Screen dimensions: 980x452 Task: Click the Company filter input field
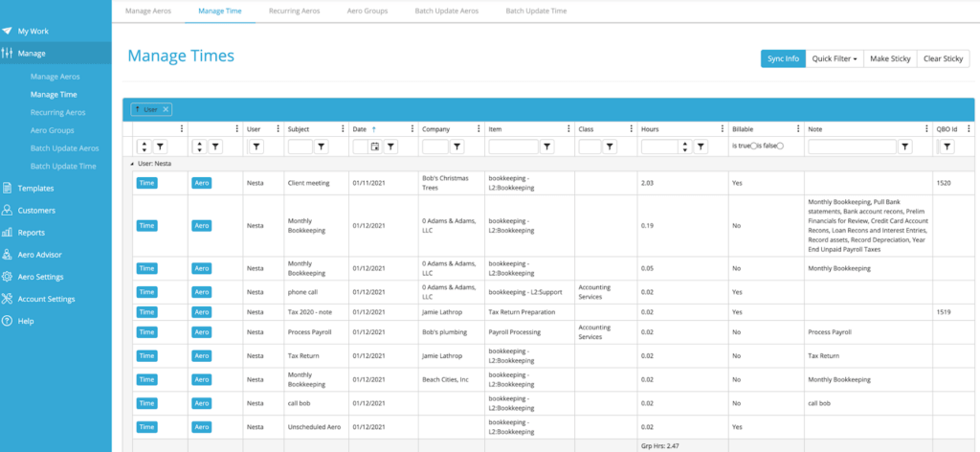[435, 147]
